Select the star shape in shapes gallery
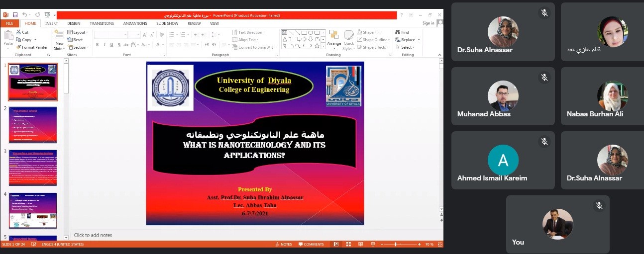Viewport: 644px width, 254px height. 317,46
